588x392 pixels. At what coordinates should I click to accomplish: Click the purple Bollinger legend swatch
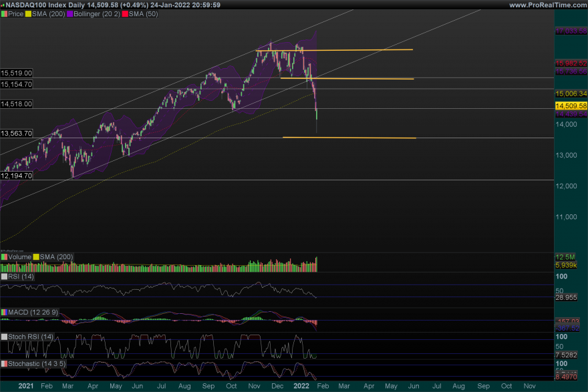point(69,14)
